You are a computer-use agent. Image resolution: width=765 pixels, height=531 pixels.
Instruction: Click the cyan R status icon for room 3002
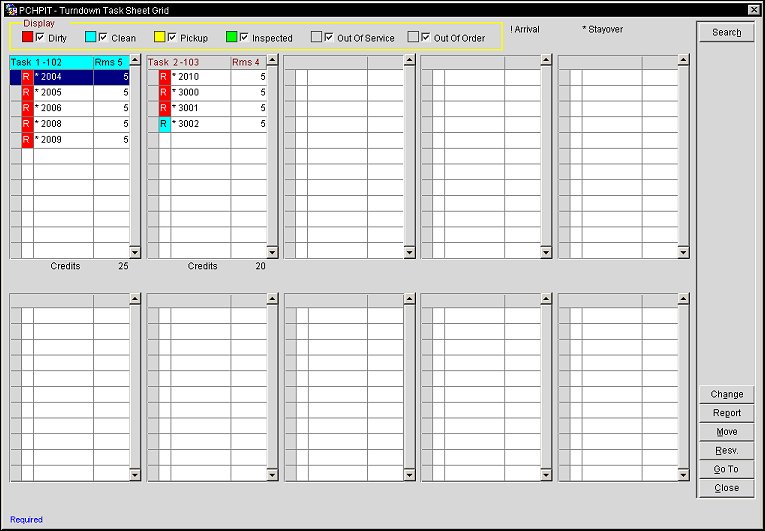[164, 124]
